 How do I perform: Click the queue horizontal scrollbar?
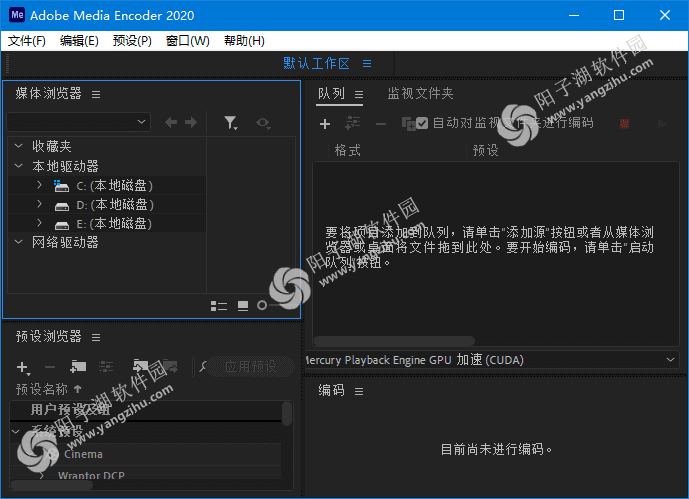tap(394, 341)
